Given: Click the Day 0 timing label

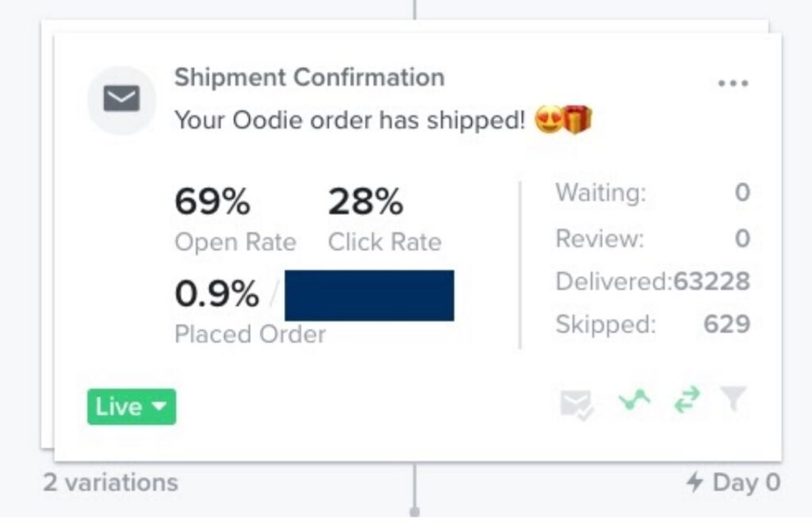Looking at the screenshot, I should 746,482.
